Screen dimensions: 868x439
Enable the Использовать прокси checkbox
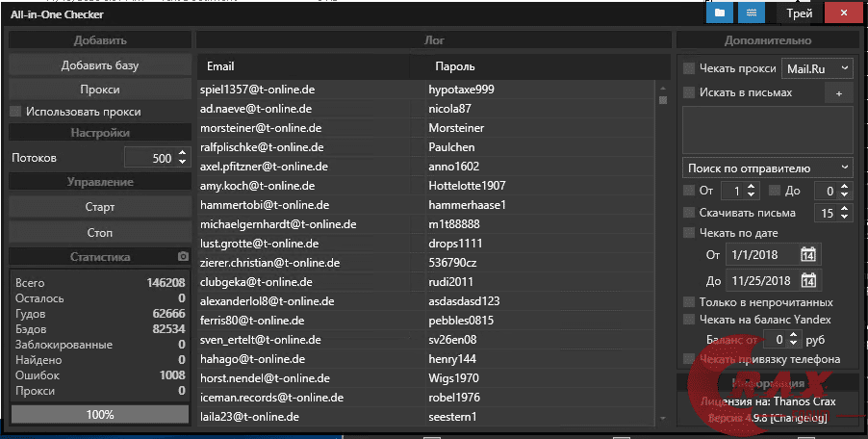15,112
